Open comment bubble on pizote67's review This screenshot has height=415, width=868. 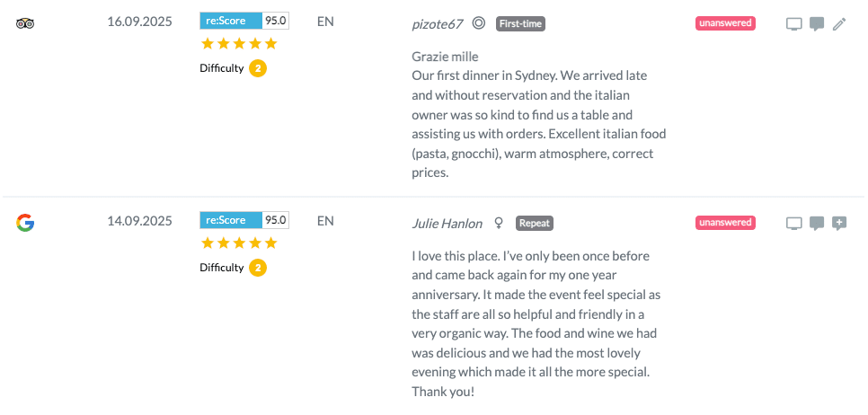click(x=816, y=24)
